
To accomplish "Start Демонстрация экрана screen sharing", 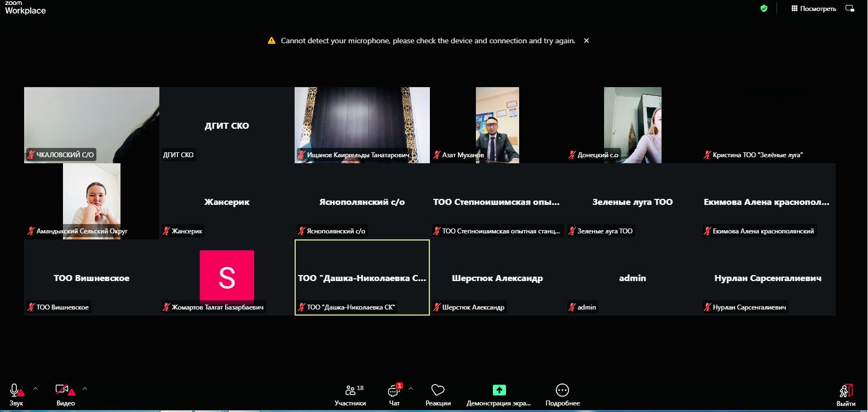I will (498, 394).
